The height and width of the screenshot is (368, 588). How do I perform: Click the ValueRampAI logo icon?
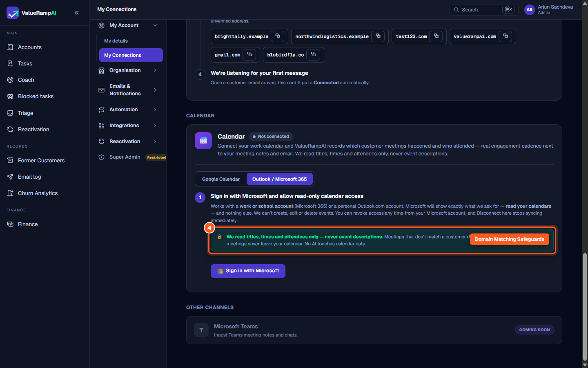pos(13,13)
